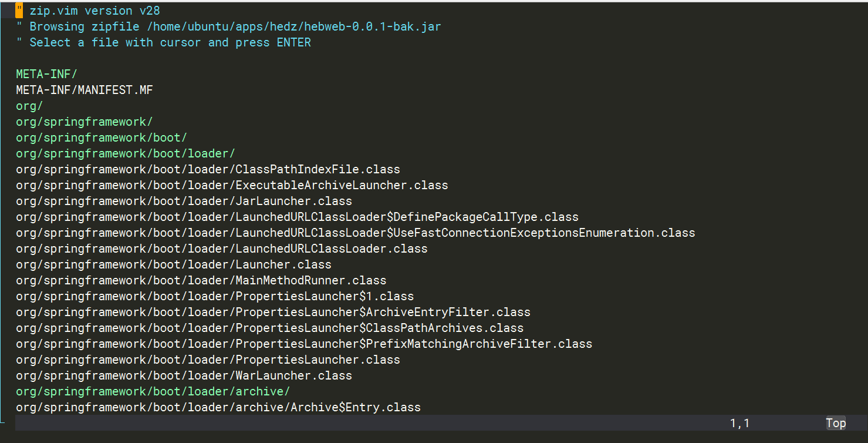Select ClassPathIndexFile.class entry
868x443 pixels.
click(x=208, y=169)
